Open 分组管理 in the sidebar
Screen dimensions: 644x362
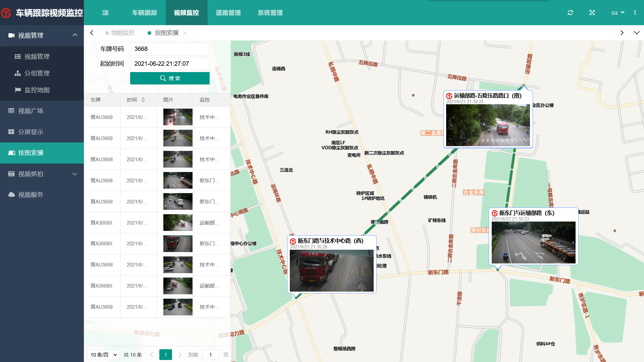pyautogui.click(x=37, y=73)
